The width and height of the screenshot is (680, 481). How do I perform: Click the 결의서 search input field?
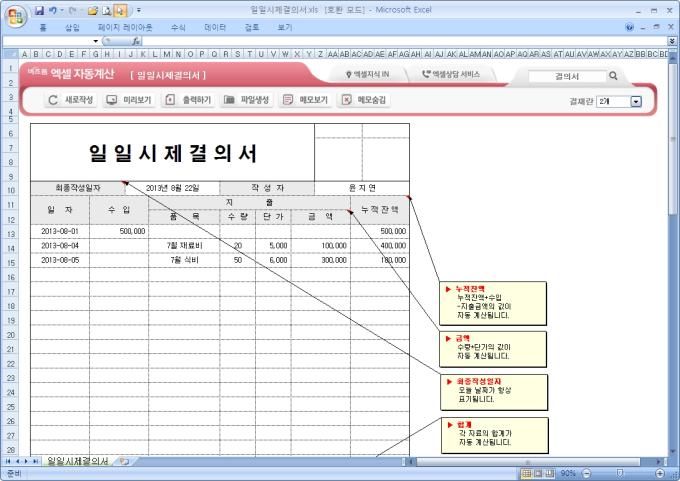(567, 76)
